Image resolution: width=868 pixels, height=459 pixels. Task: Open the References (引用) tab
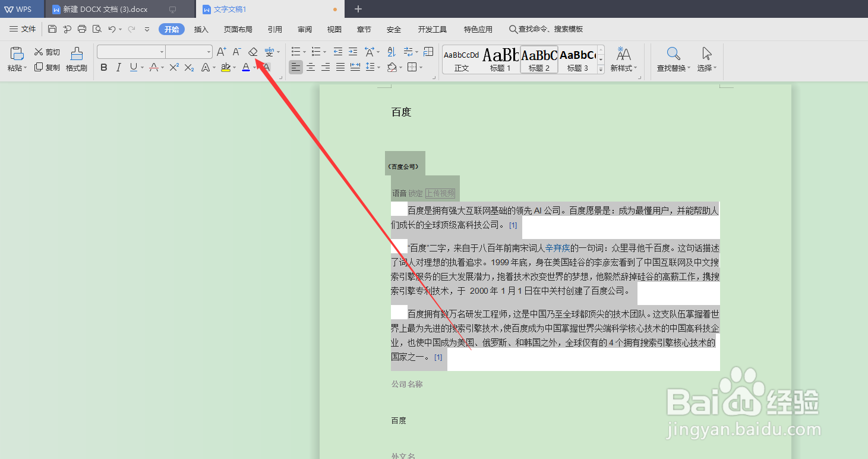pos(275,29)
